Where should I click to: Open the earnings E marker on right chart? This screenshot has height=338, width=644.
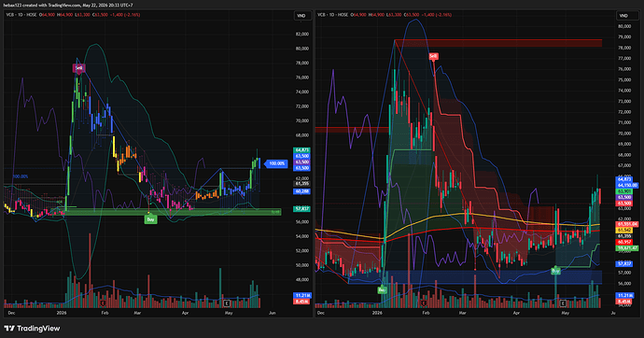coord(563,303)
